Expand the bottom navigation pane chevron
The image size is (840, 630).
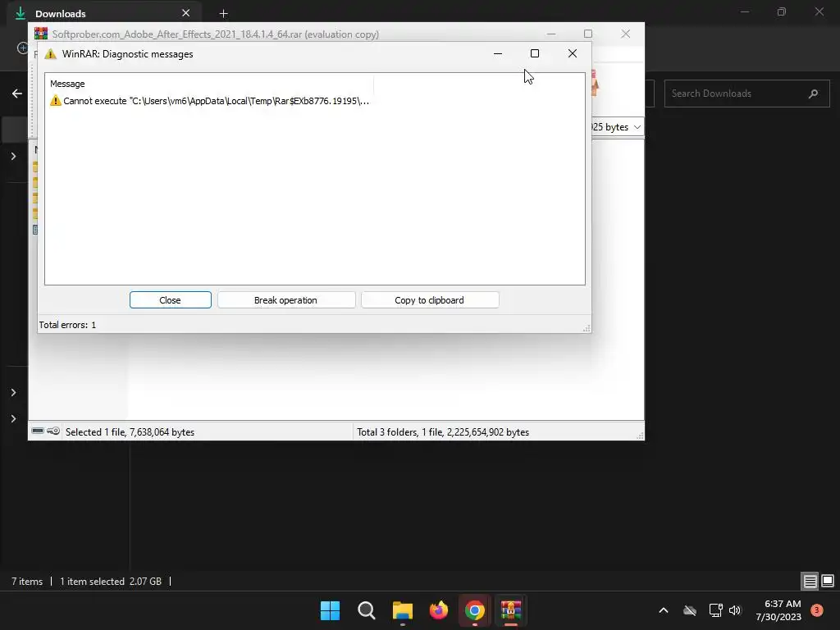[x=13, y=419]
